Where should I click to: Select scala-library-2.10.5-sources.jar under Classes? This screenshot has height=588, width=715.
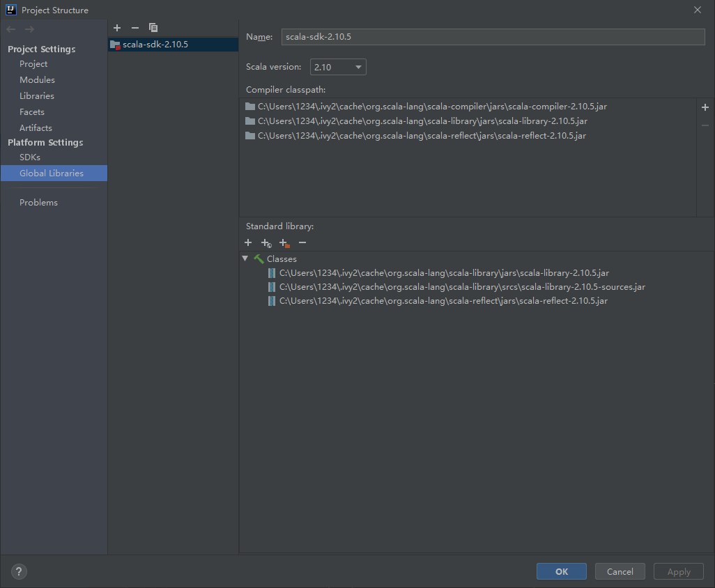click(x=462, y=287)
